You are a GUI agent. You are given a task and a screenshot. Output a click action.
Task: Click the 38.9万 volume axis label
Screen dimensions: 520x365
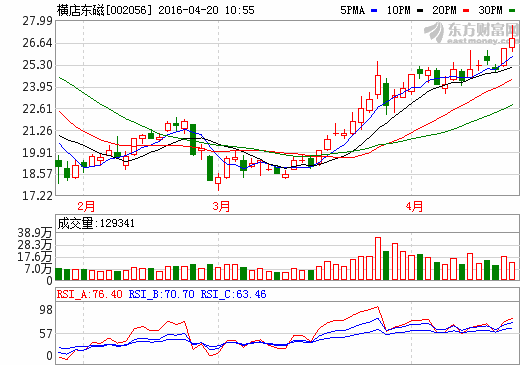[35, 233]
